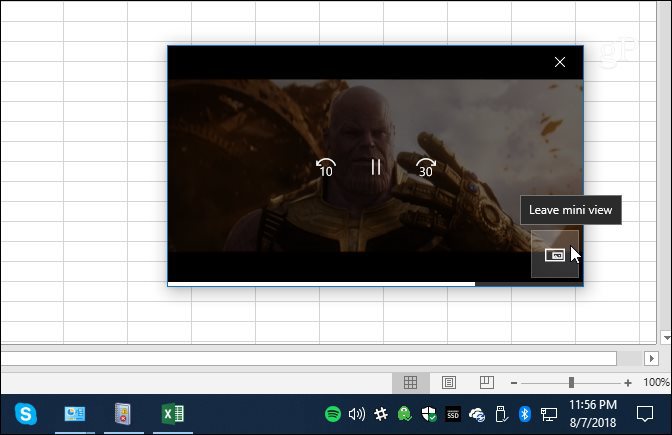Switch Excel to Normal view
Viewport: 672px width, 435px height.
[x=410, y=382]
